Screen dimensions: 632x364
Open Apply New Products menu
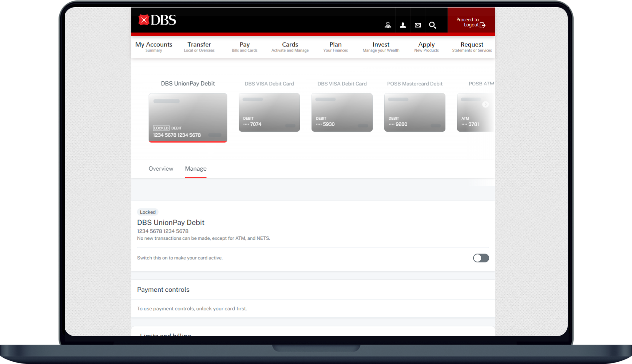pos(426,47)
